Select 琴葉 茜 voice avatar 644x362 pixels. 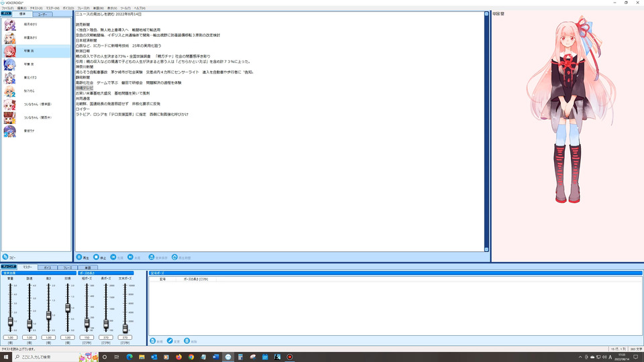click(x=10, y=52)
